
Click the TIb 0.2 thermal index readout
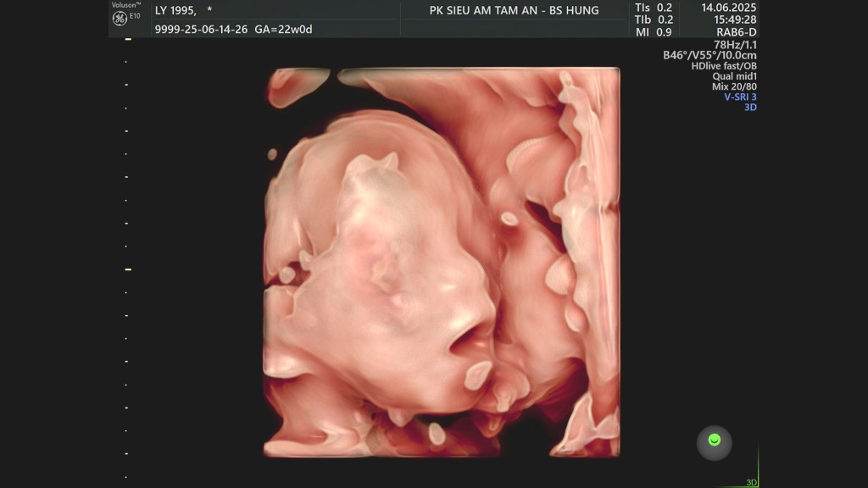pos(654,20)
